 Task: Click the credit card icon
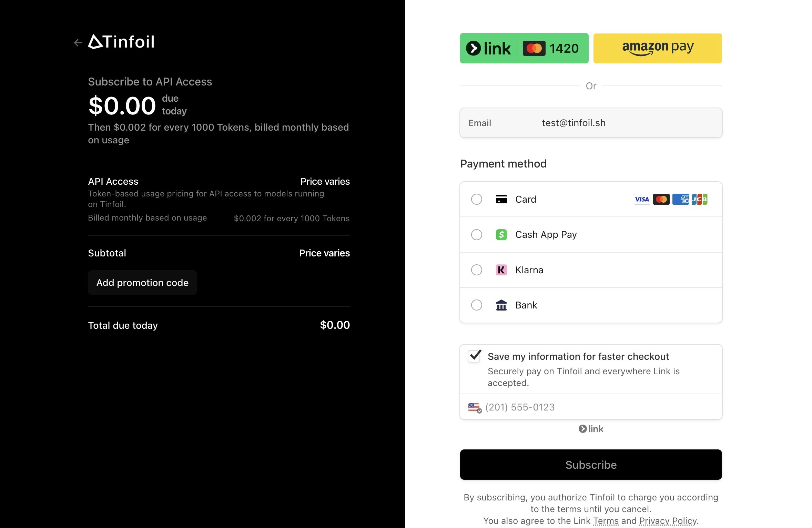click(501, 199)
